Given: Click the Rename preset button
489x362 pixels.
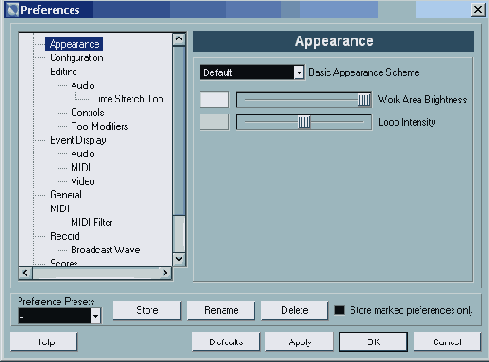Looking at the screenshot, I should coord(221,310).
